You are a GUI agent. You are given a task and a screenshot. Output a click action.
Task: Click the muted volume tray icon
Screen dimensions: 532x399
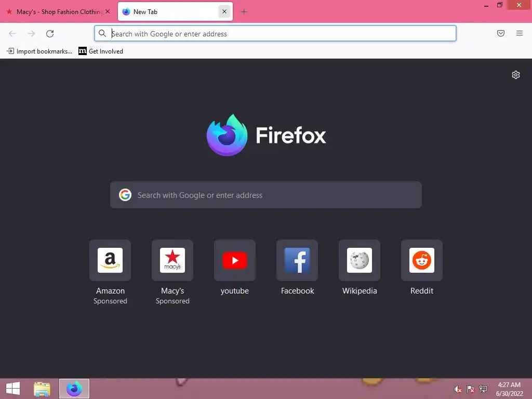click(458, 389)
